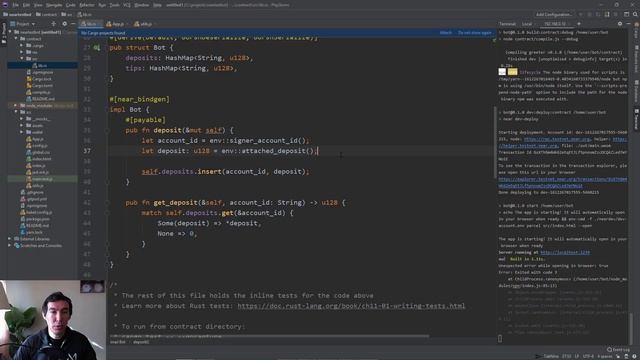Select compile.js in the contract folder
This screenshot has height=360, width=640.
(x=39, y=92)
